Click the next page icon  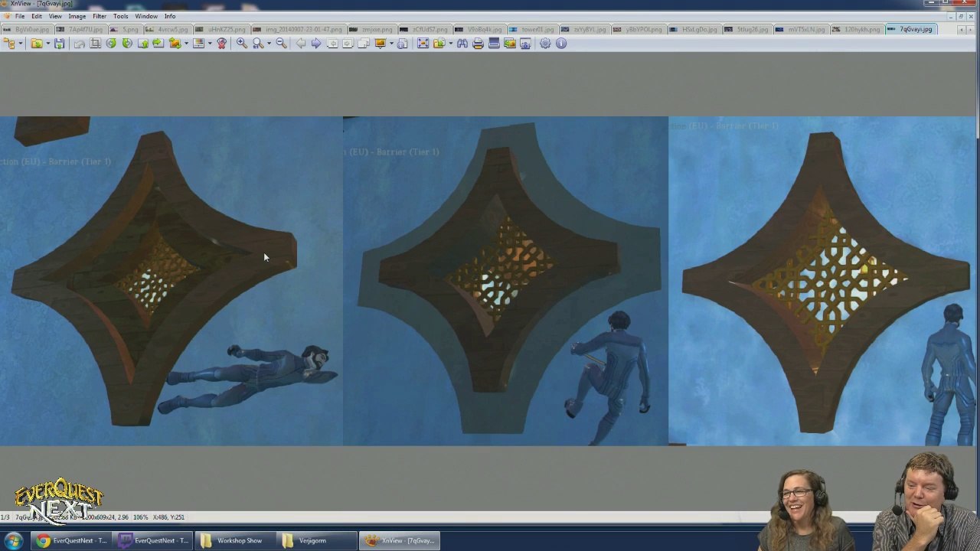pos(347,44)
